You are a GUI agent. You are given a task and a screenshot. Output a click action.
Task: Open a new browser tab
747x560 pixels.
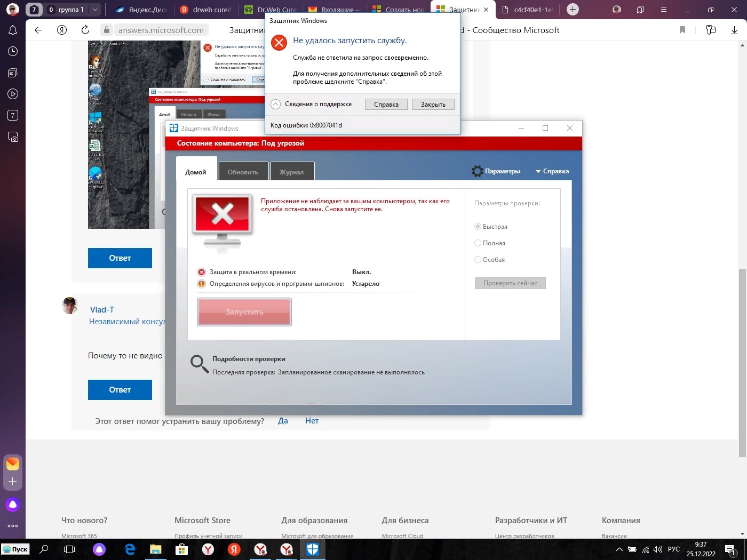pyautogui.click(x=573, y=10)
